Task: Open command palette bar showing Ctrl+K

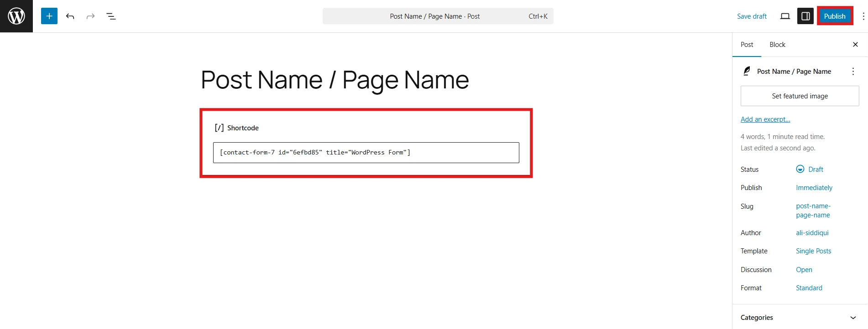Action: point(438,16)
